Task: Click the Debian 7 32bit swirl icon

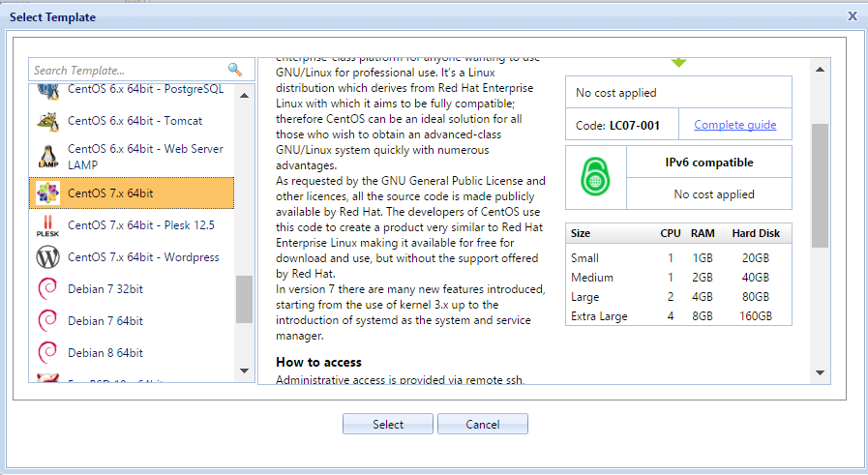Action: click(48, 289)
